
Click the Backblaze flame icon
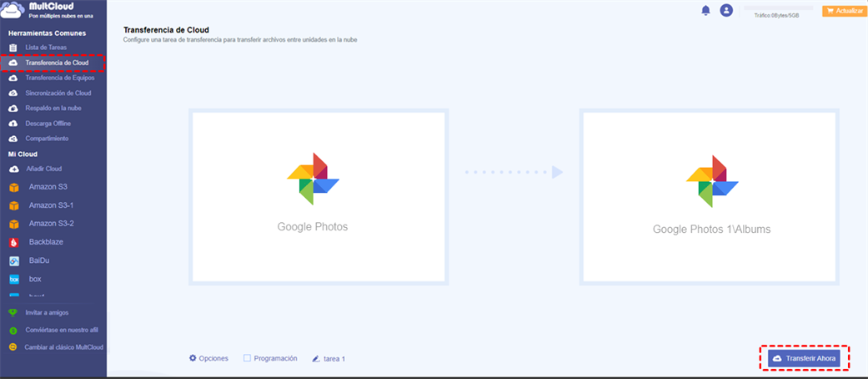(14, 242)
